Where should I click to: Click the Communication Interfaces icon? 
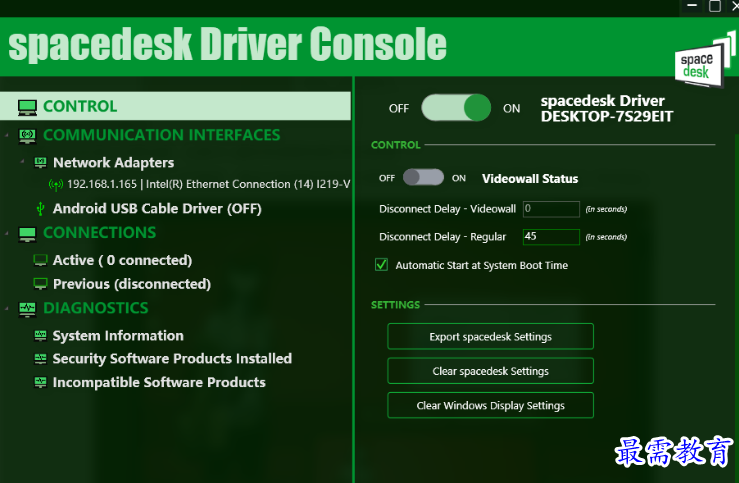(x=27, y=136)
